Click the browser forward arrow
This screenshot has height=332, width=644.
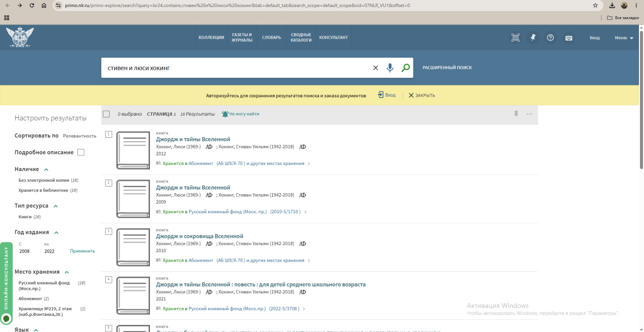pos(19,6)
